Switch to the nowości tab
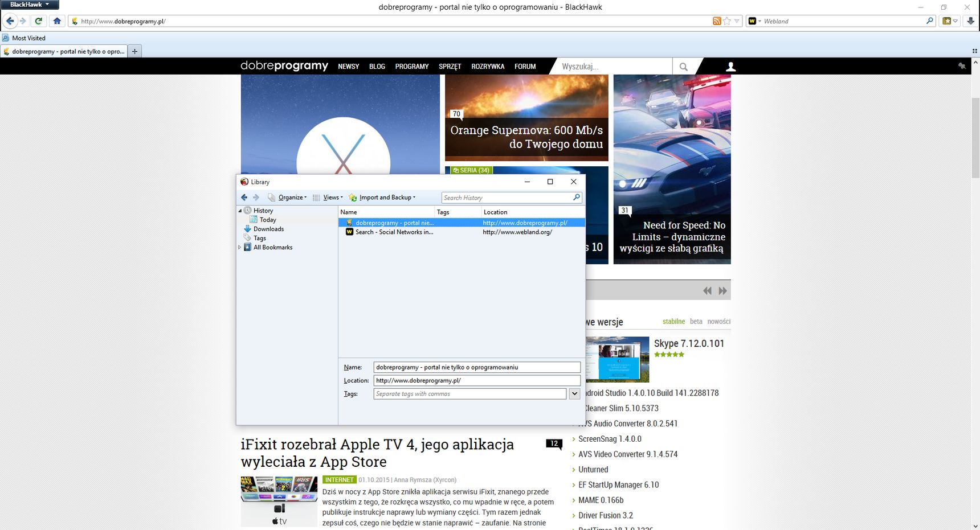The height and width of the screenshot is (530, 980). click(x=718, y=322)
